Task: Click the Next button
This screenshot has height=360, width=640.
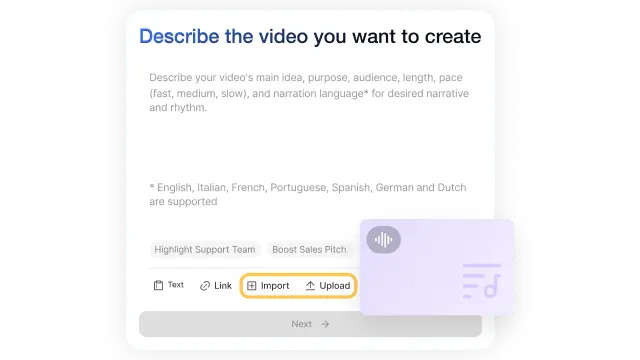Action: click(x=310, y=324)
